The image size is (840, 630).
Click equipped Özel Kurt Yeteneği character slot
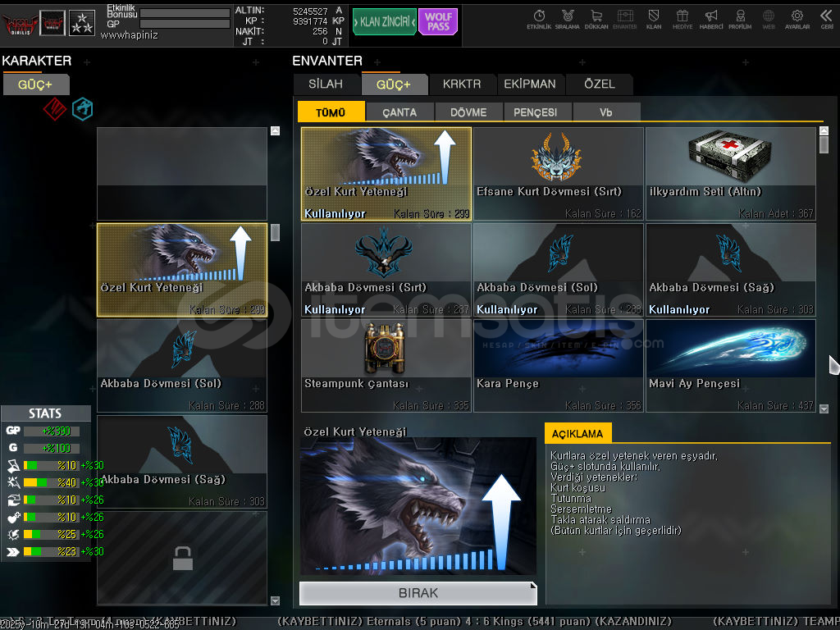tap(182, 270)
